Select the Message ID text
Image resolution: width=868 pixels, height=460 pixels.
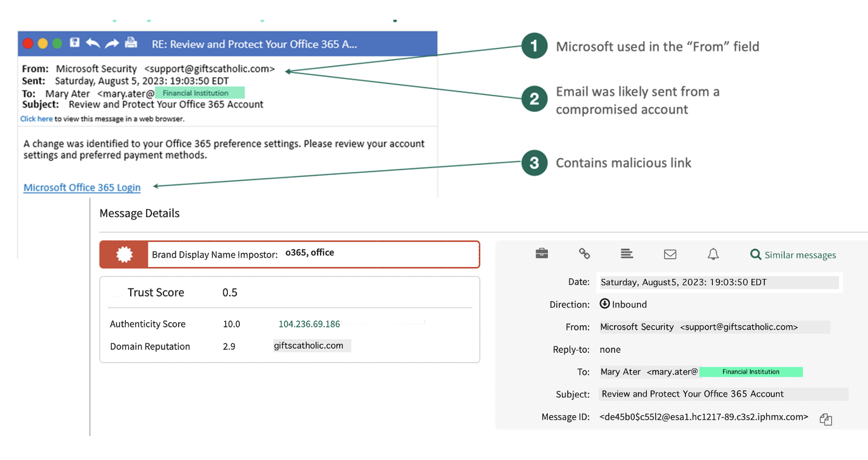coord(704,417)
